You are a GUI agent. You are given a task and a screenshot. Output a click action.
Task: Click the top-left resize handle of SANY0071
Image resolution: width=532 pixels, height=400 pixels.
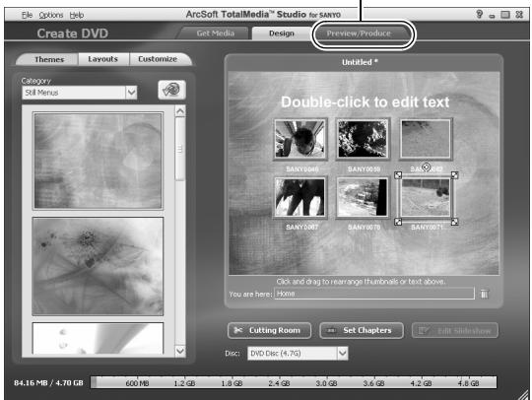click(x=398, y=175)
